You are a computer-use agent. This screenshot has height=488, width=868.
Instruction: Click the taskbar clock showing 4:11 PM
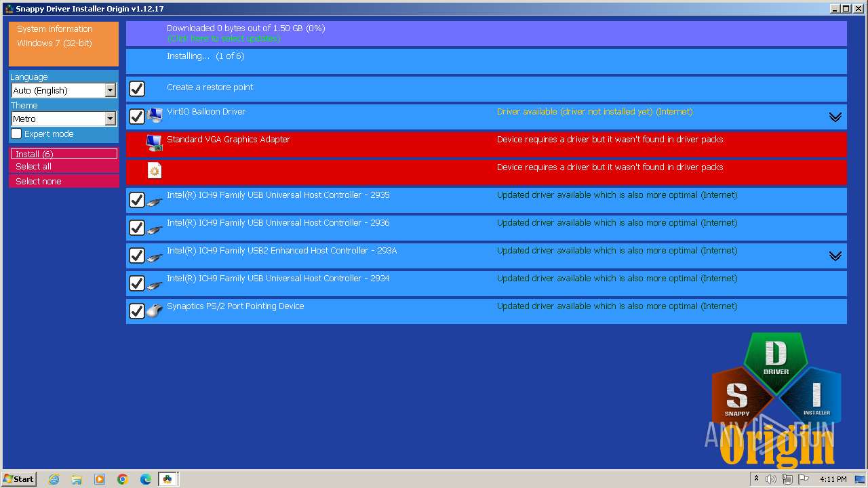[x=833, y=479]
